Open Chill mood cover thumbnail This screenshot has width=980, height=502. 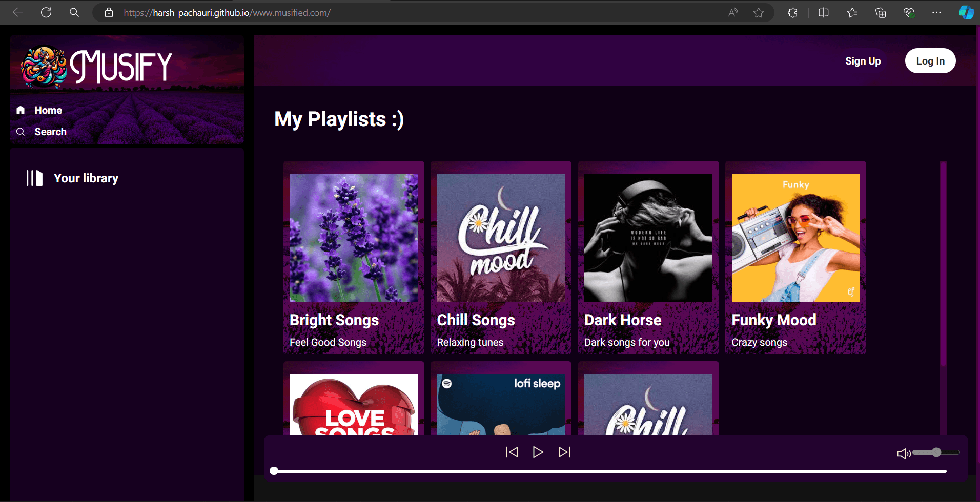click(501, 238)
